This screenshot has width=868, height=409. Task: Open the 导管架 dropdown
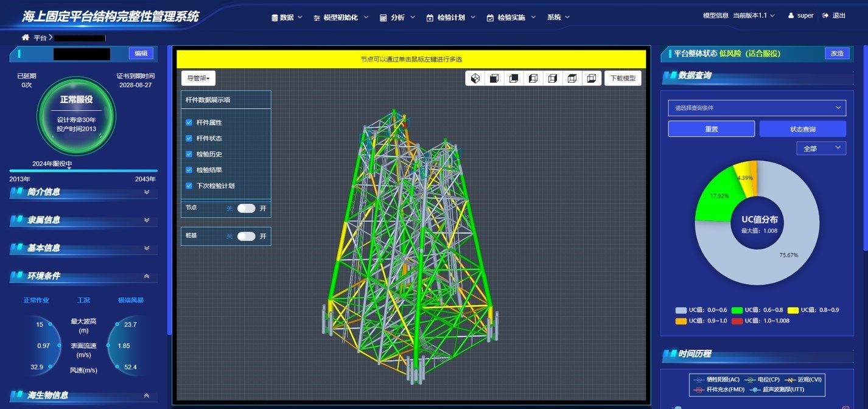[198, 79]
